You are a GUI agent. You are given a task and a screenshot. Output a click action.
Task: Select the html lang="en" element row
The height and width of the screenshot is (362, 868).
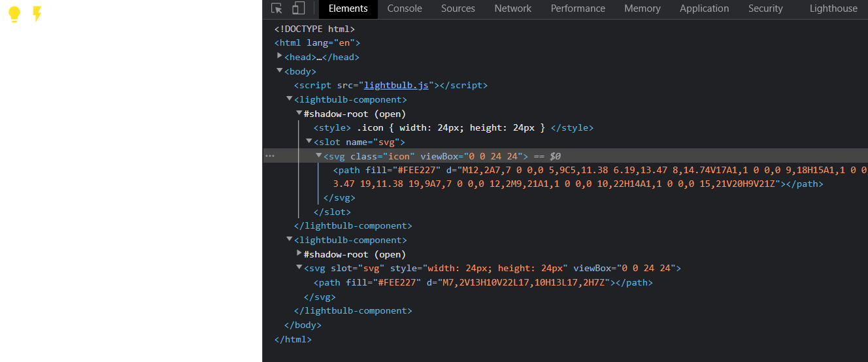tap(317, 43)
